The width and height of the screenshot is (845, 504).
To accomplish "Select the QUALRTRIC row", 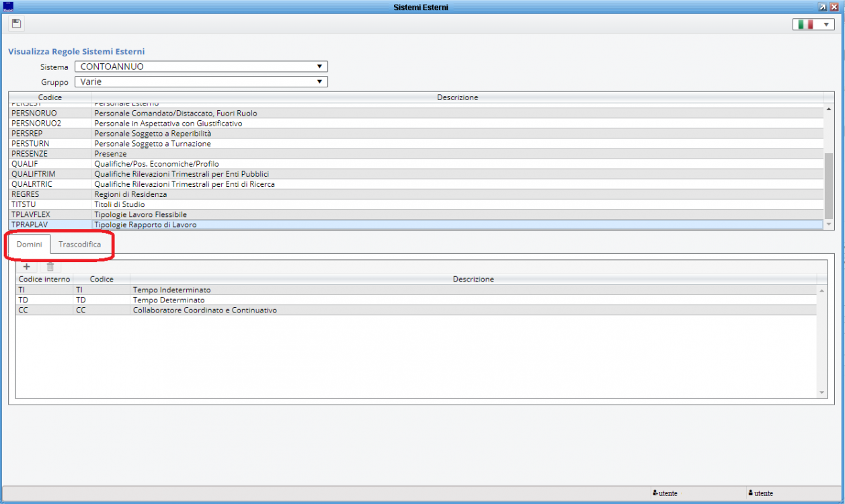I will (416, 184).
